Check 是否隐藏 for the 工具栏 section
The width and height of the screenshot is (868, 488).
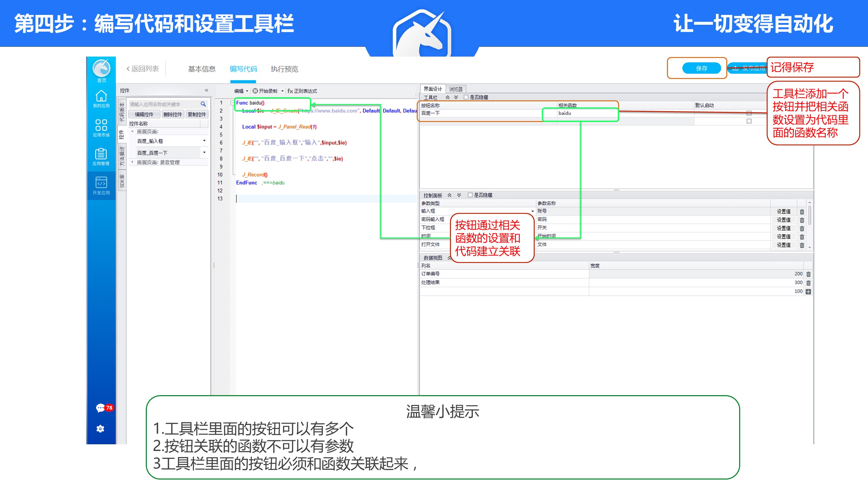click(466, 97)
